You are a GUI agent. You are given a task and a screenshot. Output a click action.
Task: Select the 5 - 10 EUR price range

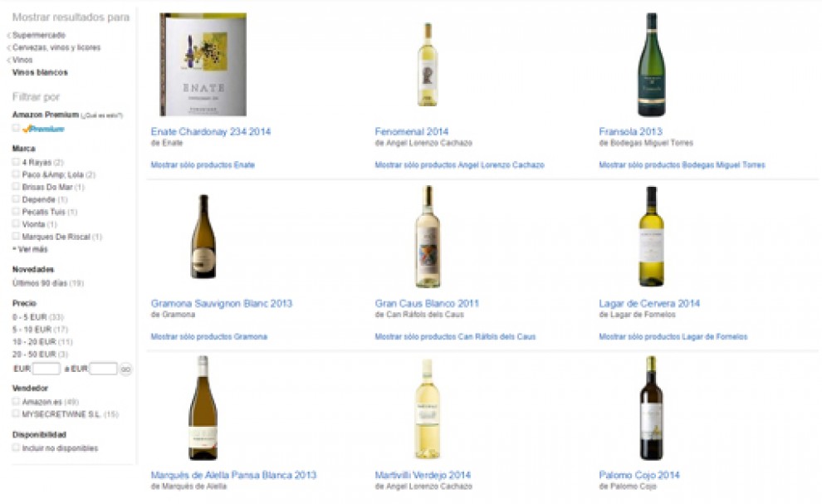[x=32, y=330]
